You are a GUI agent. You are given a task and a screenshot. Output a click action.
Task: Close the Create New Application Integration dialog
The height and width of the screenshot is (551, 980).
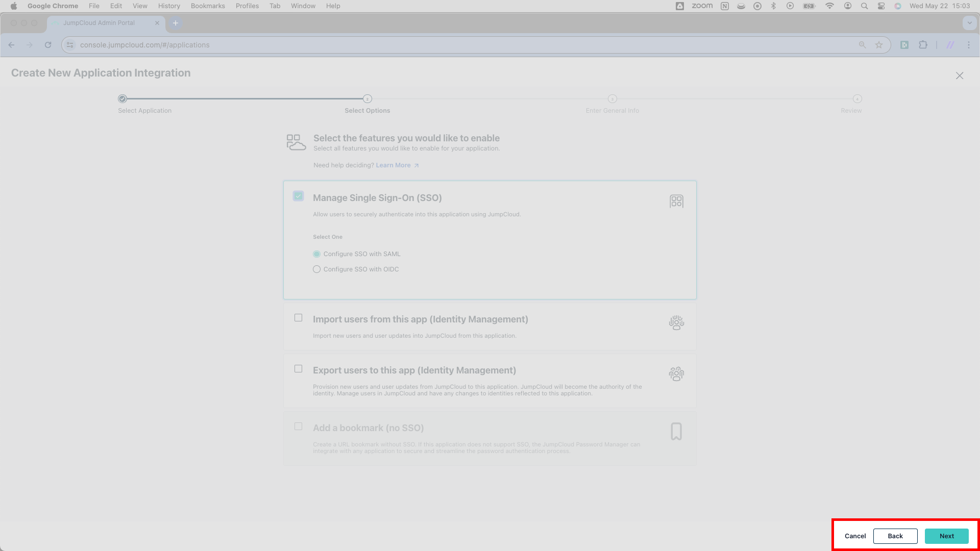click(x=960, y=76)
